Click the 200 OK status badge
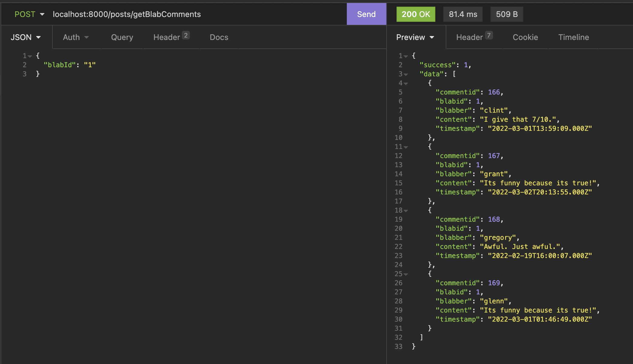This screenshot has width=633, height=364. tap(416, 14)
